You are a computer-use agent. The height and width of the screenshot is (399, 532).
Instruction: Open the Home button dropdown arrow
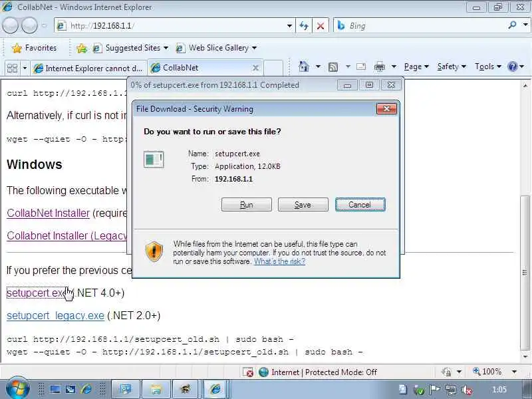(x=318, y=66)
